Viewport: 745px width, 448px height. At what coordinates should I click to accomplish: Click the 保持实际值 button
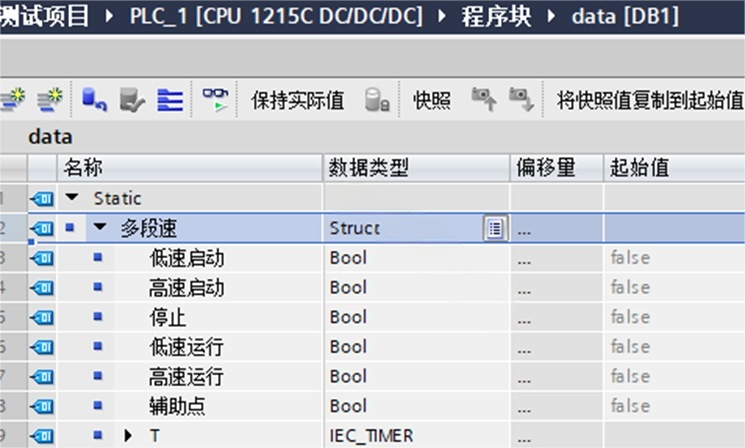pyautogui.click(x=297, y=100)
